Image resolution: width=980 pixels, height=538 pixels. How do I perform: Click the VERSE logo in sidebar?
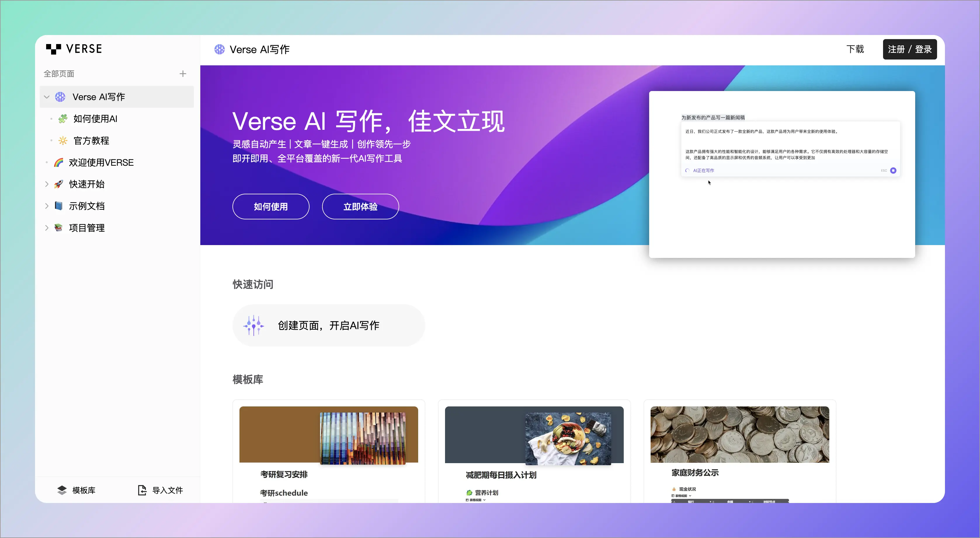pyautogui.click(x=74, y=49)
